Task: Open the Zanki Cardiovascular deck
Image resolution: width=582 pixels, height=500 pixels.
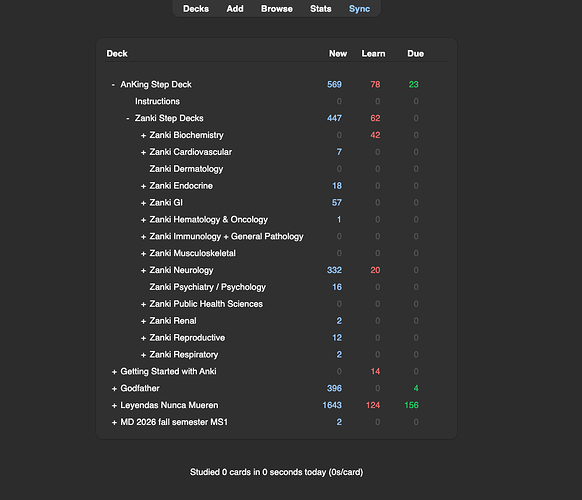Action: pos(191,152)
